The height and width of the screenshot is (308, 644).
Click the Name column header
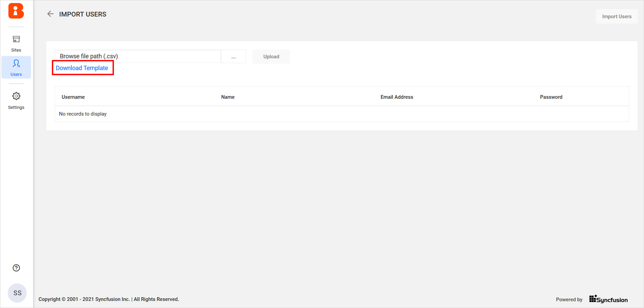tap(228, 97)
